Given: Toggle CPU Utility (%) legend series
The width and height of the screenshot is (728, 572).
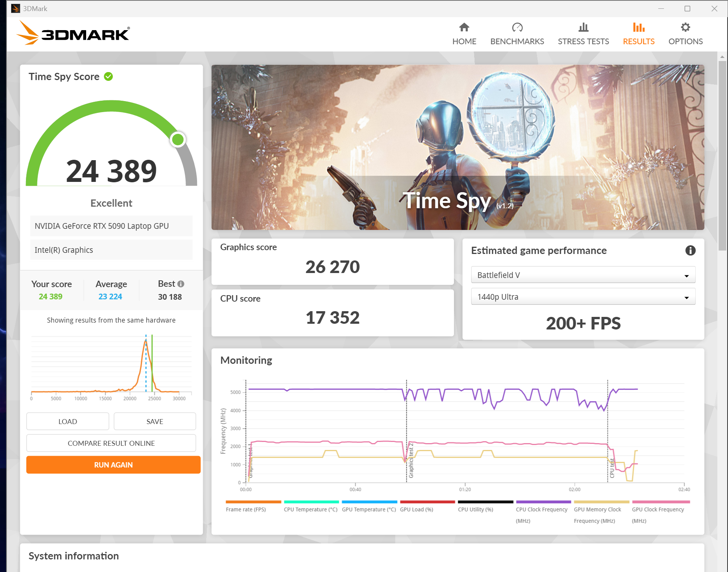Looking at the screenshot, I should click(x=485, y=507).
